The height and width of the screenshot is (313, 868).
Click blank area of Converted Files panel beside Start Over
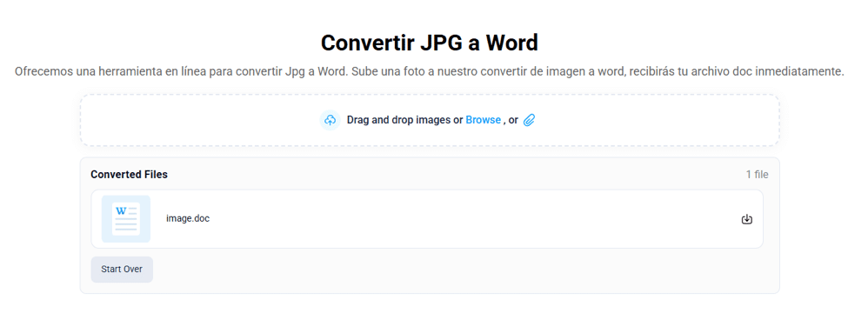443,270
